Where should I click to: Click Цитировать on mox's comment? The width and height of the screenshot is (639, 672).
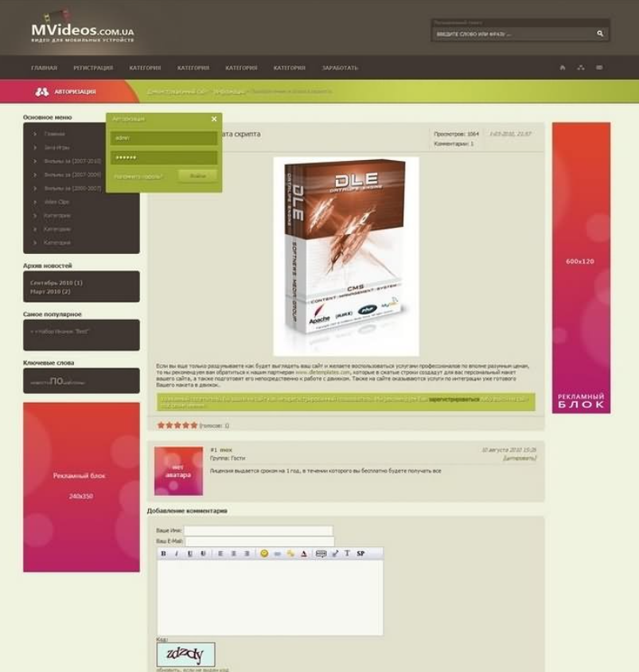(520, 458)
